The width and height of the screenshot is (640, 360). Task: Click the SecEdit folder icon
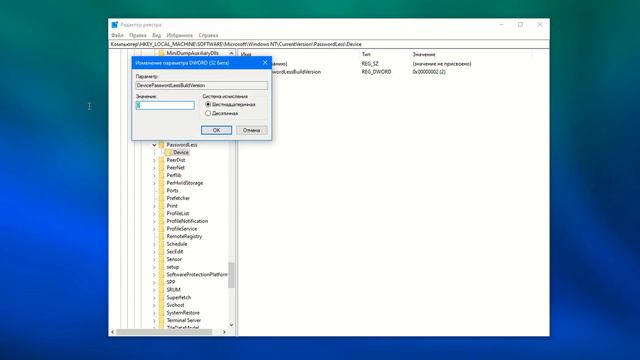click(x=162, y=252)
